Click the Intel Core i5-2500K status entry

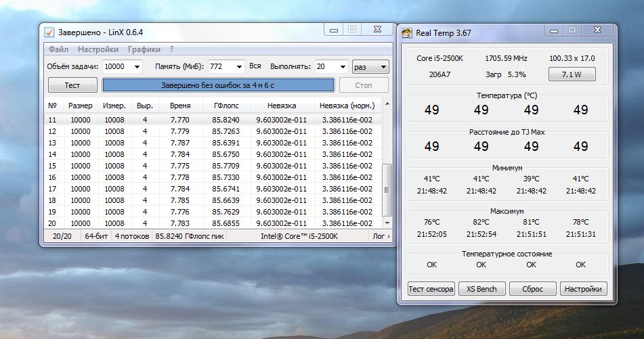click(299, 236)
